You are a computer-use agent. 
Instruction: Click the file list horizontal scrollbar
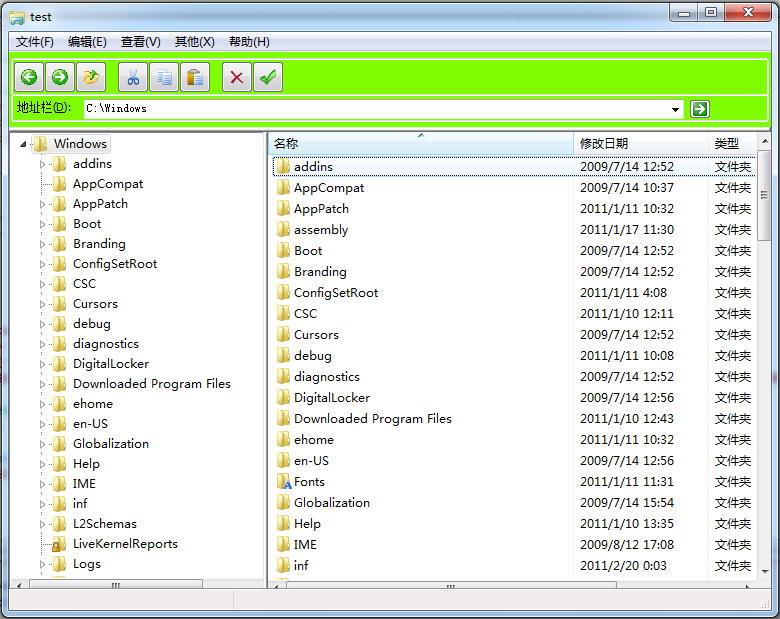tap(451, 586)
